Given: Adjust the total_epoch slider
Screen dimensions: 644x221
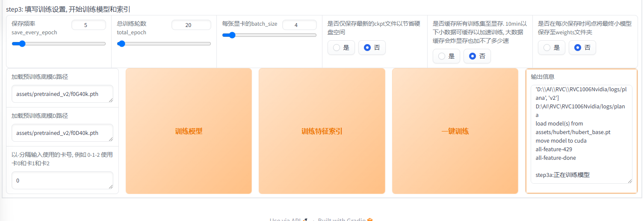Looking at the screenshot, I should (x=164, y=44).
